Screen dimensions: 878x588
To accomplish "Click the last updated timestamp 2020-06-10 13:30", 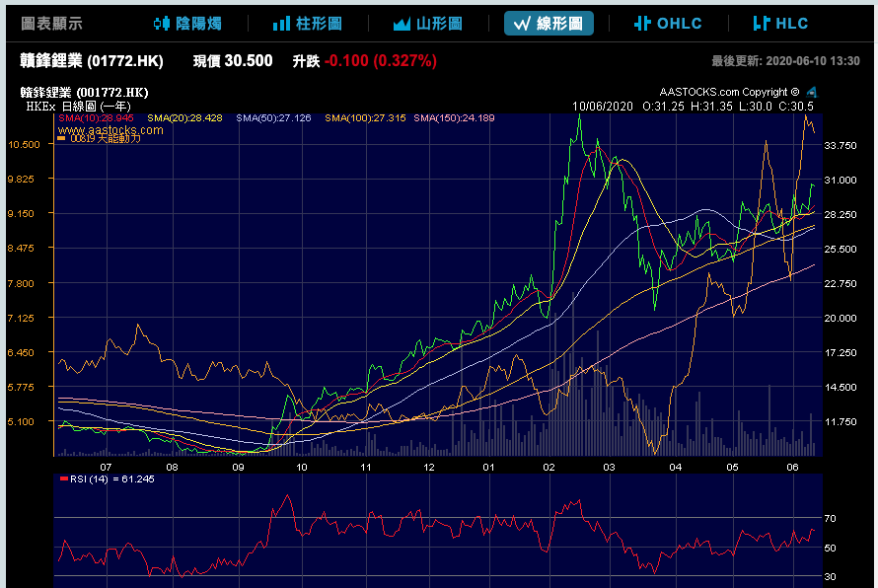I will tap(813, 61).
